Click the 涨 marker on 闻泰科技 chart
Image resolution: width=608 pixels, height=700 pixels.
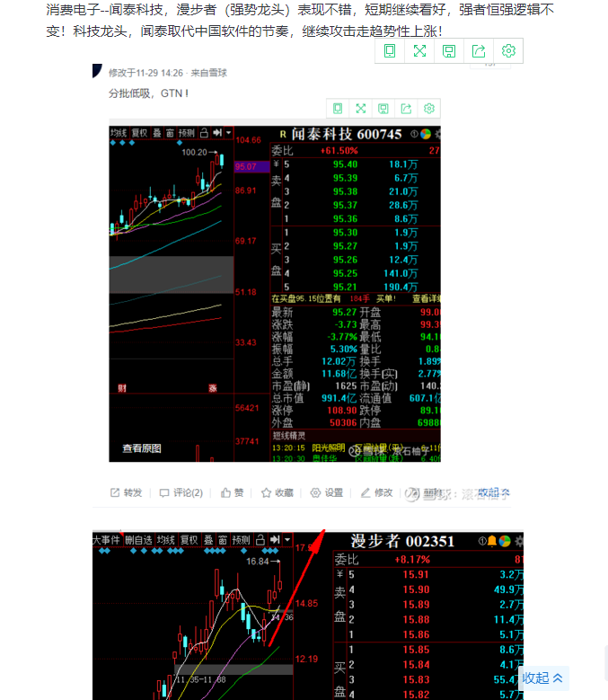[x=213, y=388]
